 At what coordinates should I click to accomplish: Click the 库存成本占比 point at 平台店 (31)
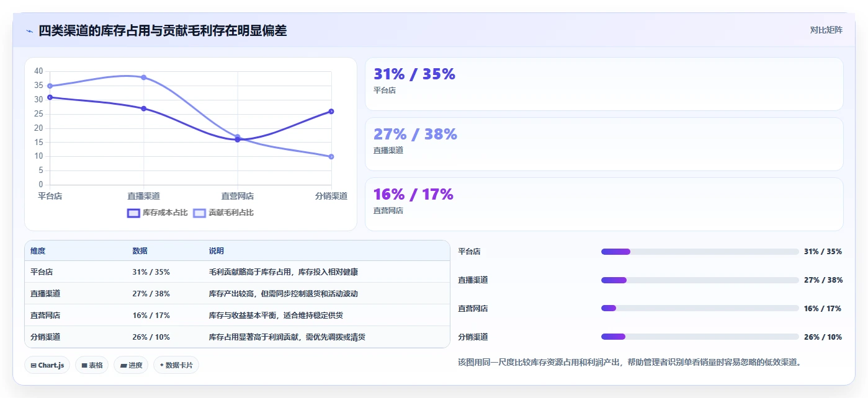(x=50, y=97)
